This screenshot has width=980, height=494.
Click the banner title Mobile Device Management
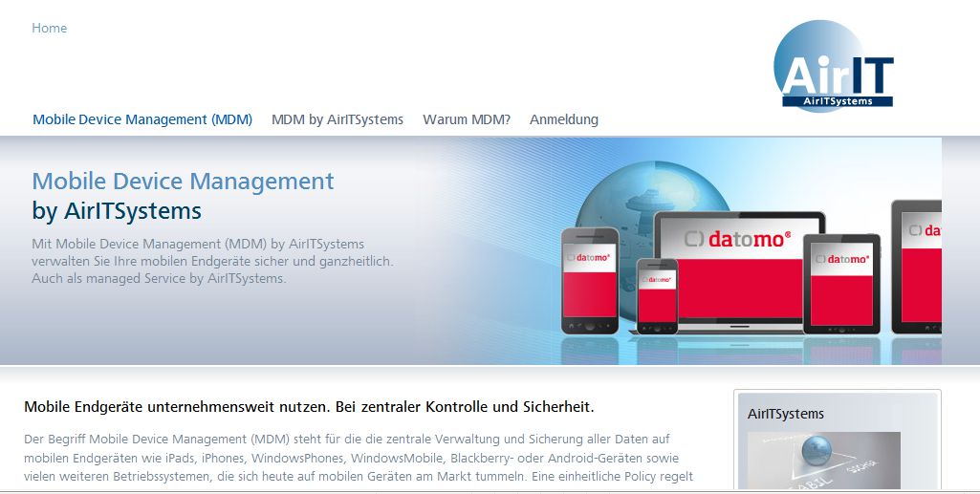click(x=183, y=181)
